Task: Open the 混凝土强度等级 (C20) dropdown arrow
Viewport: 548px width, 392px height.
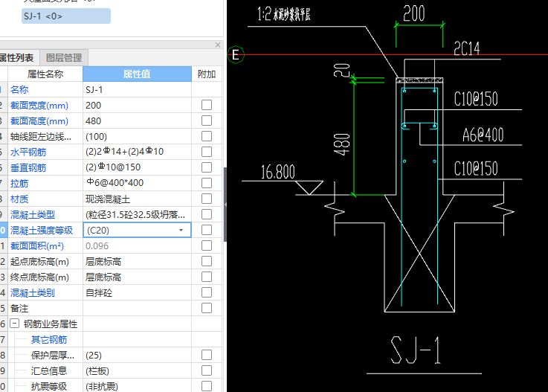Action: (181, 231)
